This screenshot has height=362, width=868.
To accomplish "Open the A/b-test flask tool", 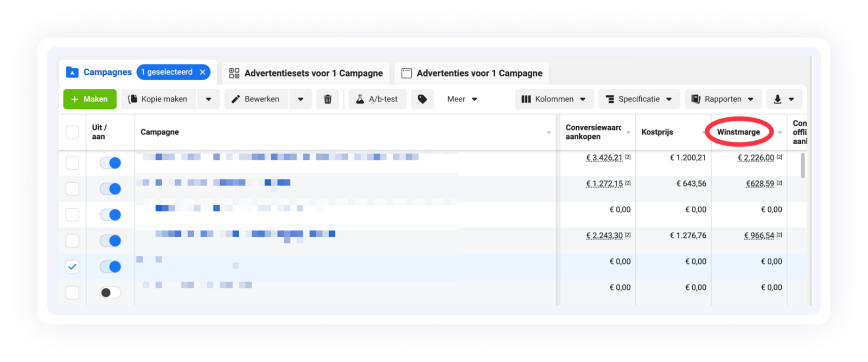I will [377, 99].
